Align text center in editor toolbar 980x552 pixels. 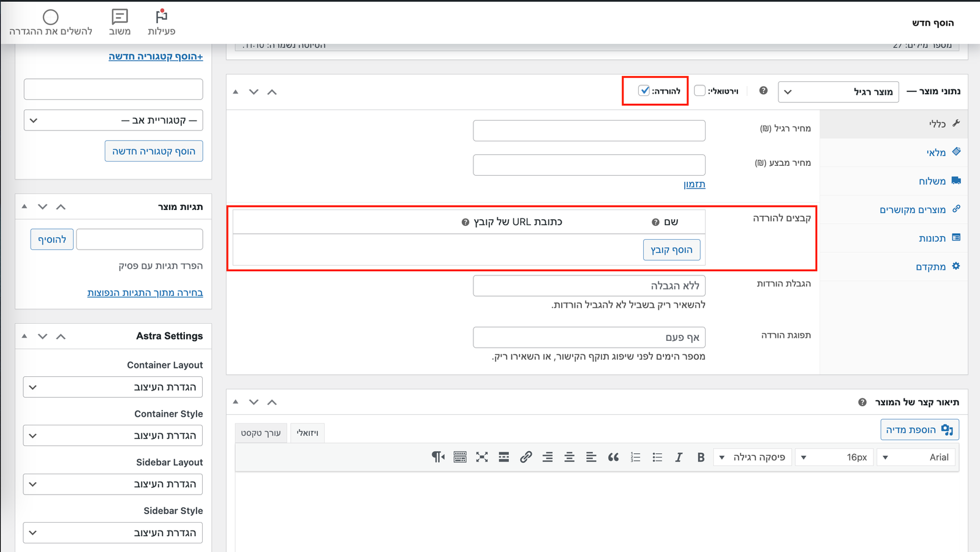click(569, 457)
